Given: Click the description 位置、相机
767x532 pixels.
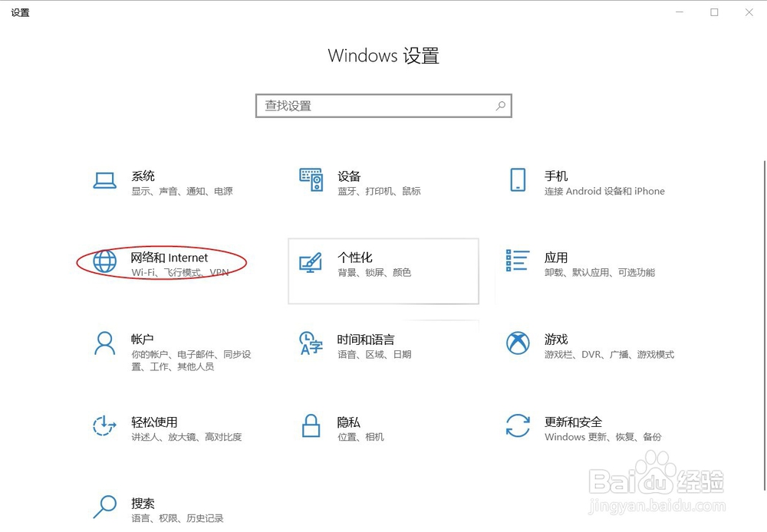Looking at the screenshot, I should 360,437.
